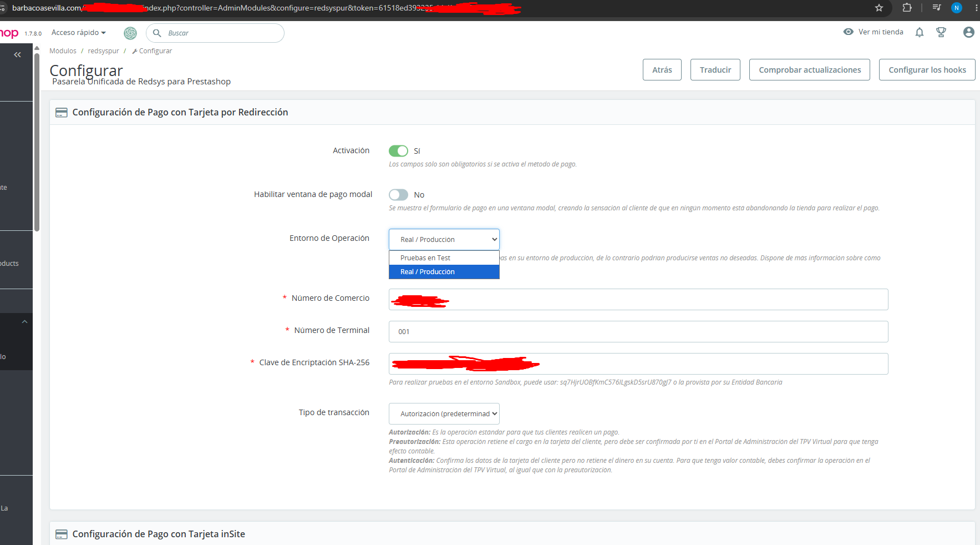Image resolution: width=980 pixels, height=545 pixels.
Task: Click the Número de Comercio field
Action: coord(638,300)
